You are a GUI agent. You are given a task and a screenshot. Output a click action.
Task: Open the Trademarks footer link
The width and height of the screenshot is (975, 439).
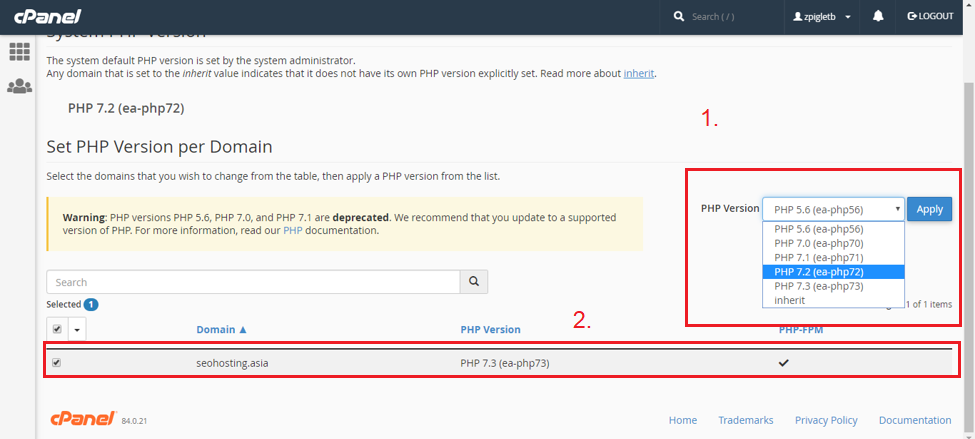746,420
